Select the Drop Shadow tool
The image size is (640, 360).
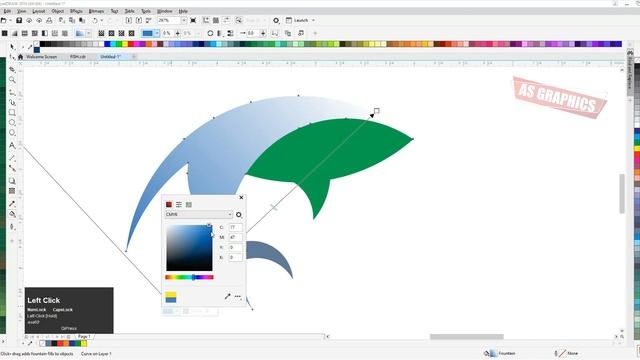click(12, 181)
